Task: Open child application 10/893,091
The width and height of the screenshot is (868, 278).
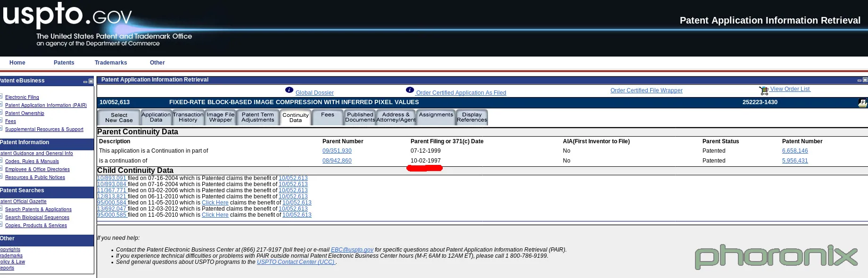Action: tap(112, 178)
